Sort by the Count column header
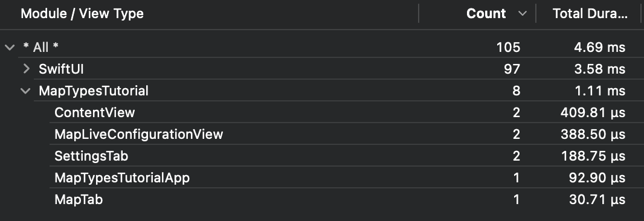644x221 pixels. pos(486,13)
